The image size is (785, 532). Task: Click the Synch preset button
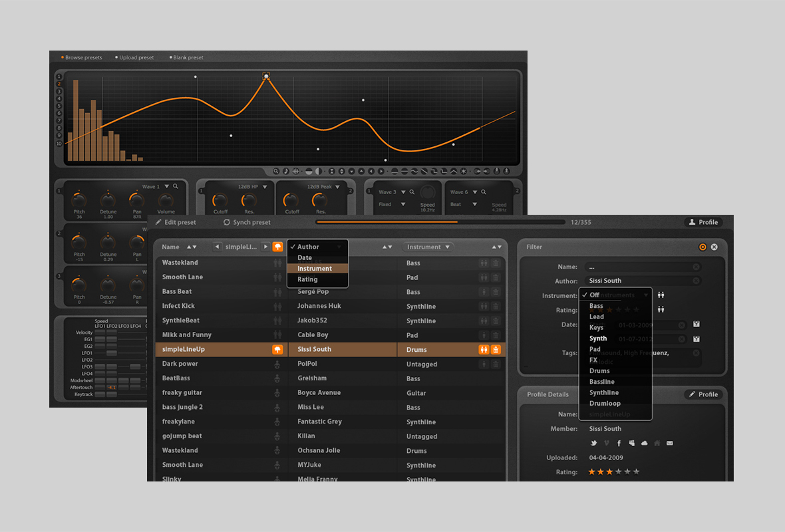(x=247, y=222)
